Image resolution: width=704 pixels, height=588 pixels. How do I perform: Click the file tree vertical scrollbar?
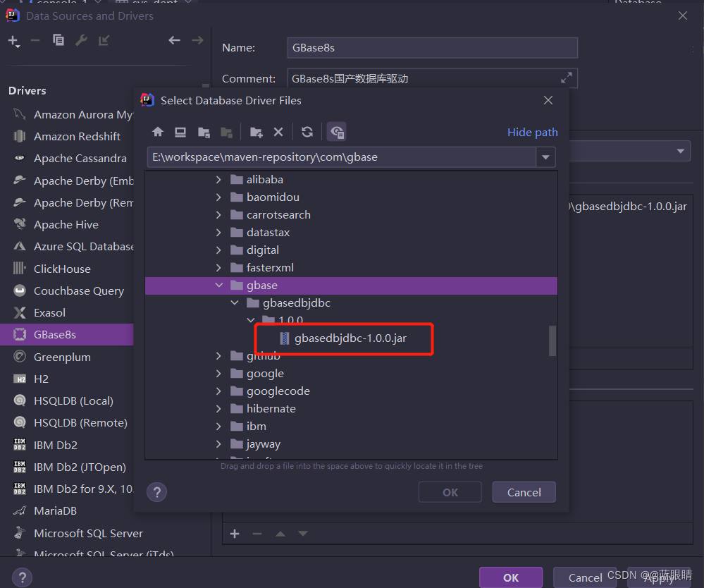point(552,341)
